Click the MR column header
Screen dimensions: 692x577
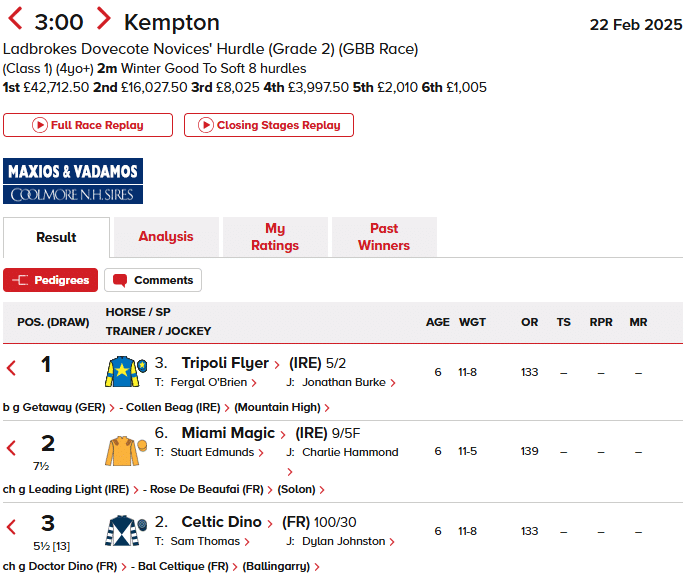coord(638,322)
